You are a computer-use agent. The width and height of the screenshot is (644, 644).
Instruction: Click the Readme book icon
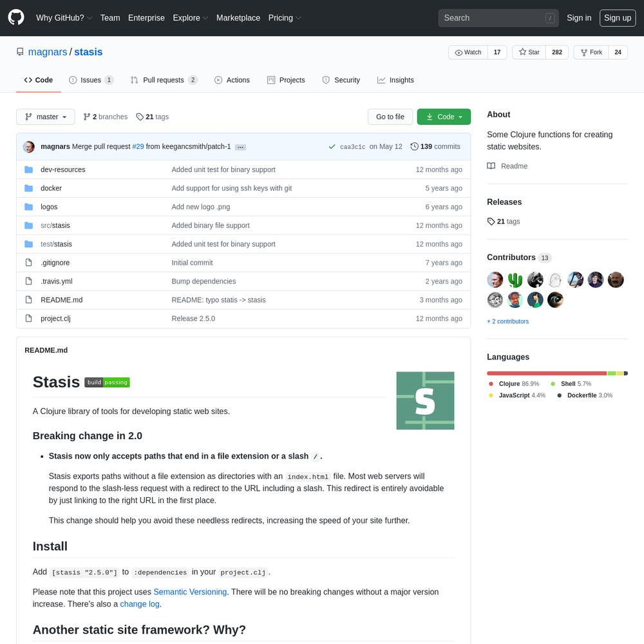491,166
